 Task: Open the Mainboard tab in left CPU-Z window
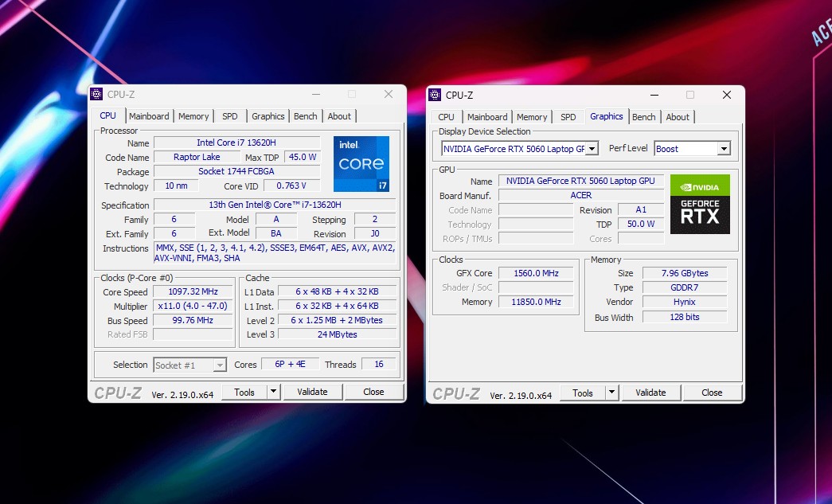[149, 116]
